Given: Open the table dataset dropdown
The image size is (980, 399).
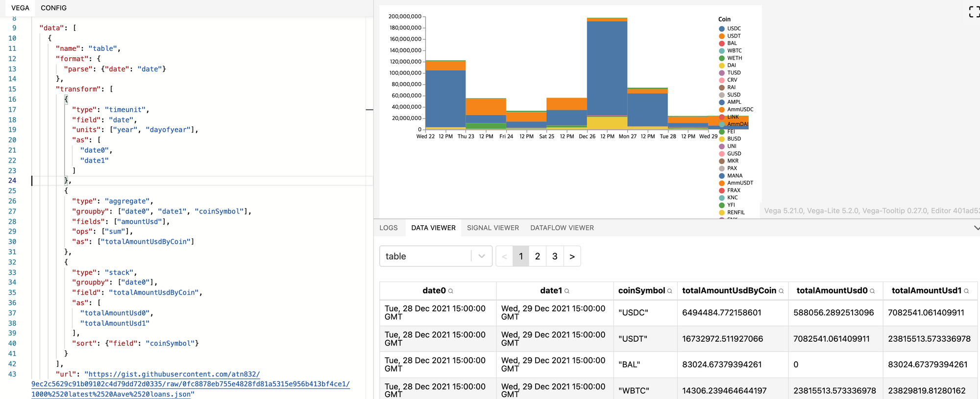Looking at the screenshot, I should pyautogui.click(x=435, y=257).
